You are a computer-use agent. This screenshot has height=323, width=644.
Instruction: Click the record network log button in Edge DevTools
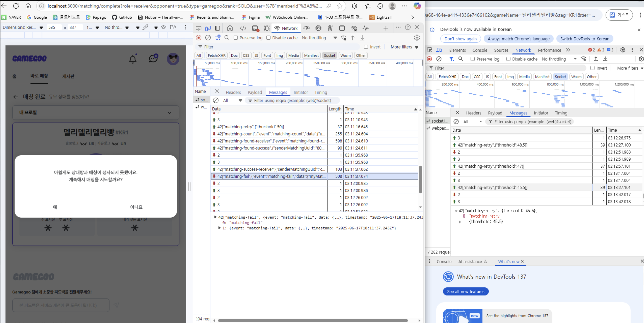click(x=198, y=38)
